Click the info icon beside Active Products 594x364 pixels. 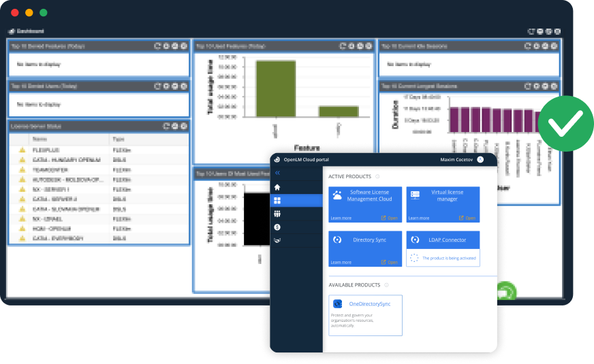click(377, 176)
